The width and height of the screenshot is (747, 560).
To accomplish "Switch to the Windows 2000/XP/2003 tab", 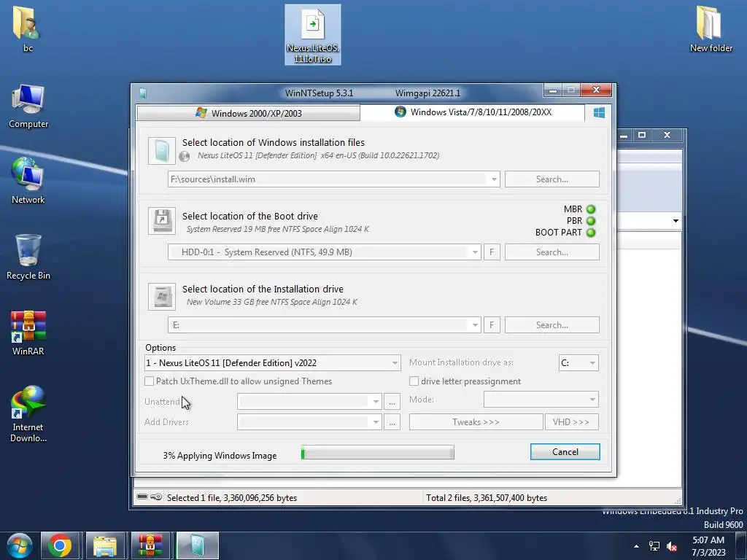I will coord(248,113).
